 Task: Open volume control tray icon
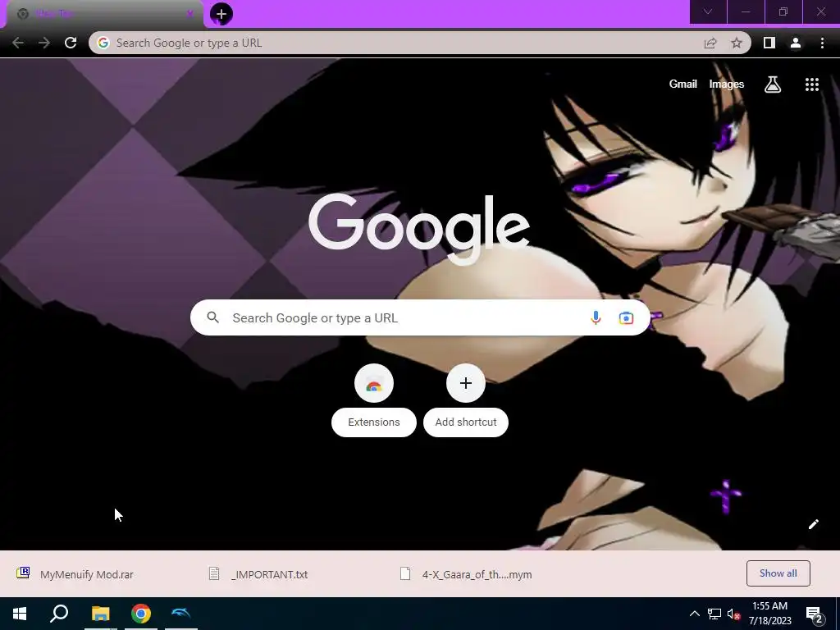click(x=733, y=614)
